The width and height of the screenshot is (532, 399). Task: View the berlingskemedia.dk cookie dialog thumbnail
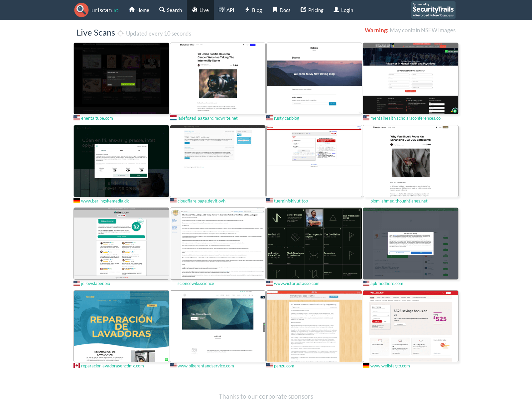pyautogui.click(x=121, y=161)
